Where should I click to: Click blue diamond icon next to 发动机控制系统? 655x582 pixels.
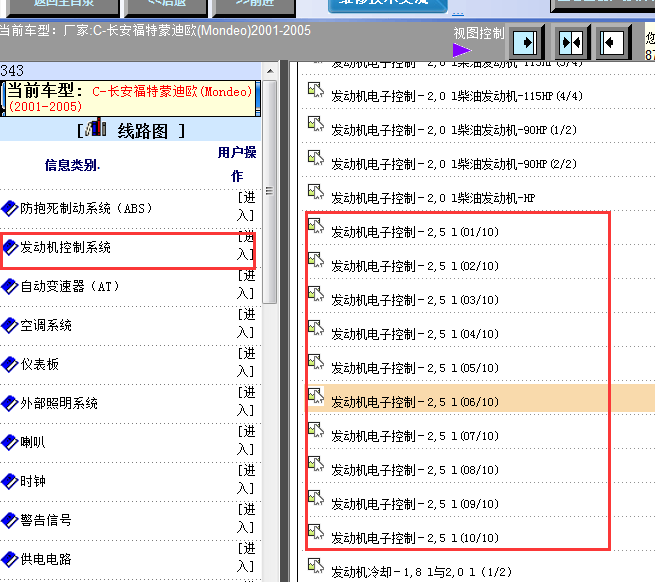[x=9, y=247]
